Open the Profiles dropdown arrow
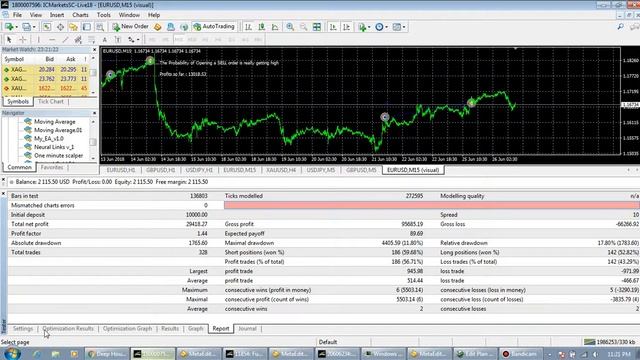 [34, 27]
